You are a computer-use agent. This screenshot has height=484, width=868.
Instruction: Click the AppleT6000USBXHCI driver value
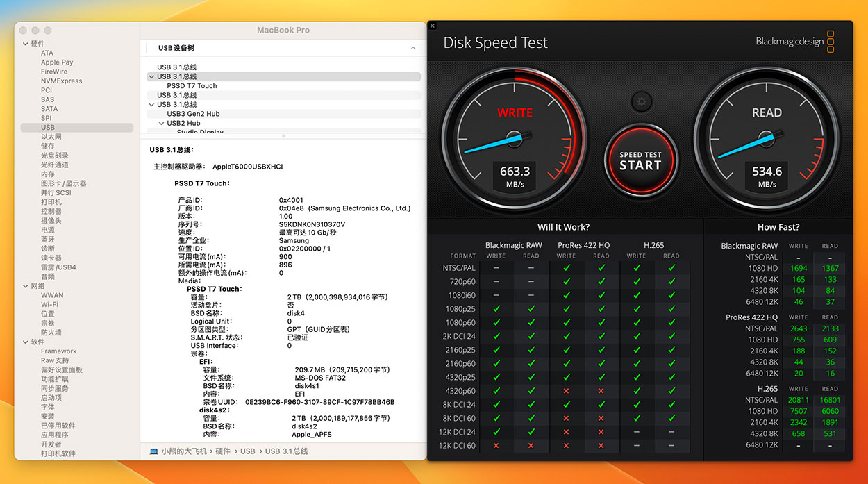247,167
